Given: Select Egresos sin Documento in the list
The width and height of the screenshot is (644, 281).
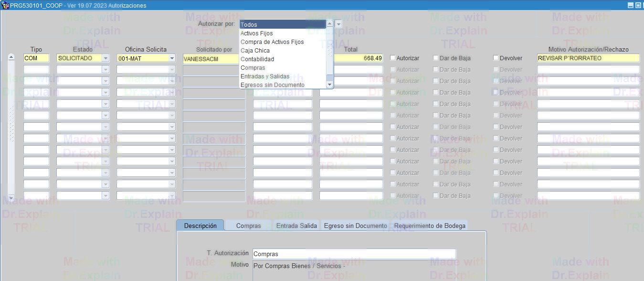Looking at the screenshot, I should [x=272, y=85].
